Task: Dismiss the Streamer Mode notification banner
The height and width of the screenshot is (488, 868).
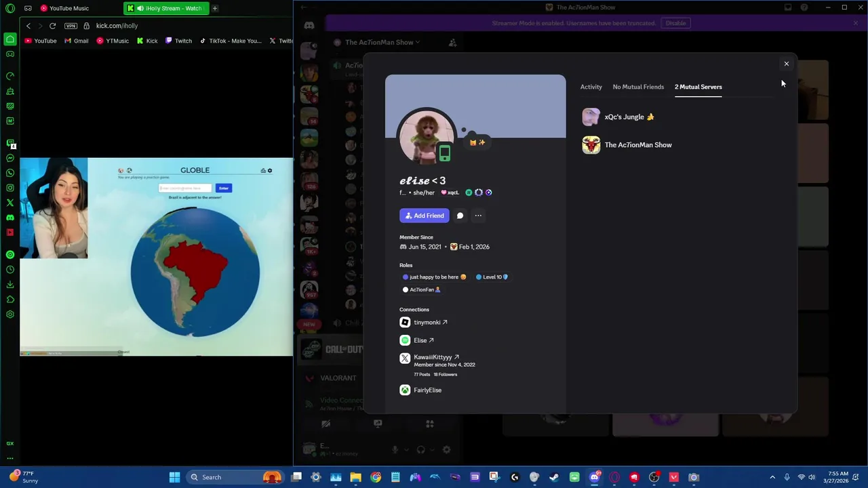Action: 856,23
